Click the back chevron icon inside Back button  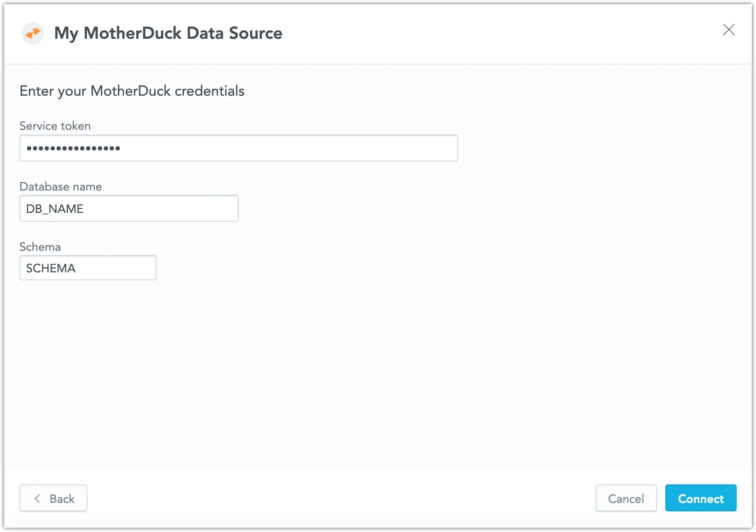[x=38, y=498]
